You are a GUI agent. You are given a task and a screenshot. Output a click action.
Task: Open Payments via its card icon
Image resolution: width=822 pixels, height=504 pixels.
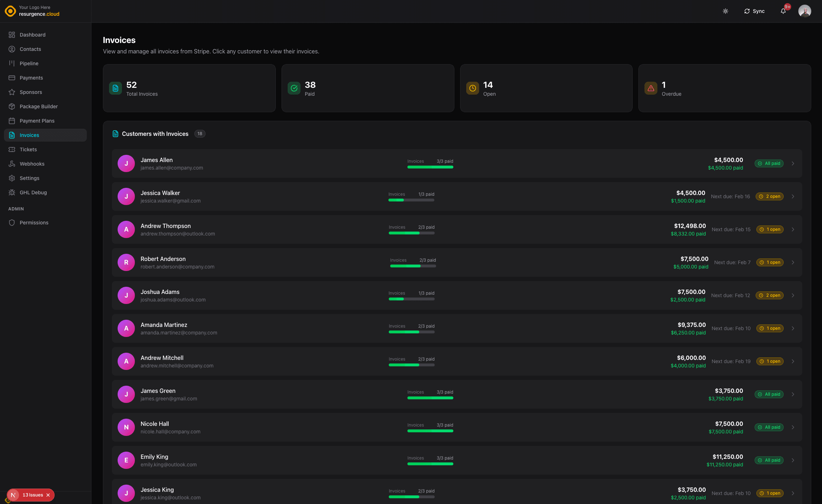[x=12, y=78]
